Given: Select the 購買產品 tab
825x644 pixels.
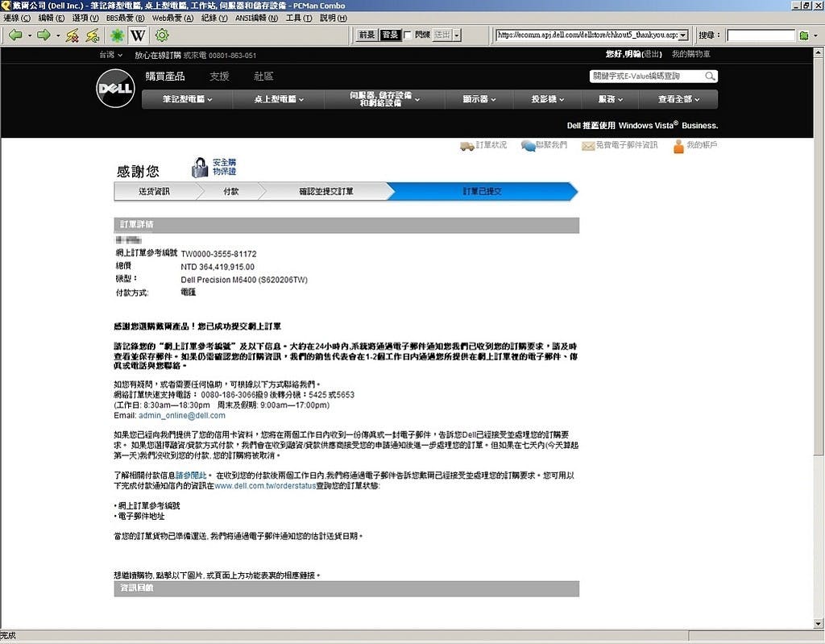Looking at the screenshot, I should tap(165, 77).
